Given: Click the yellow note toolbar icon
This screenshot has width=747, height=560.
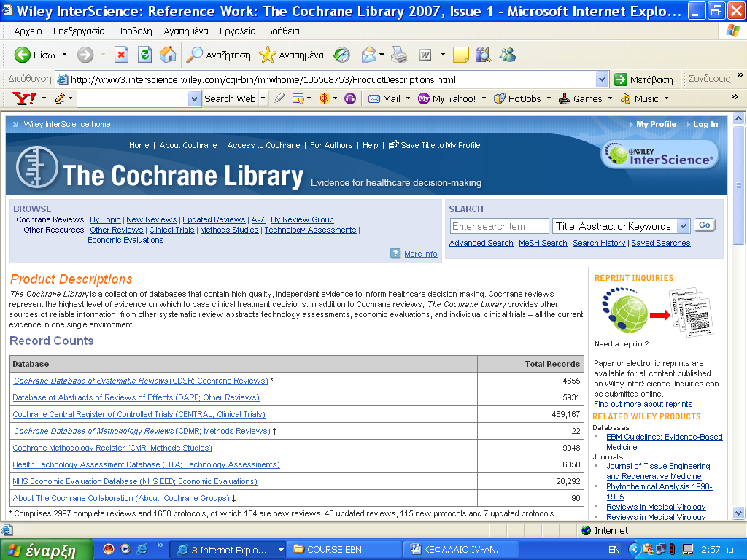Looking at the screenshot, I should tap(461, 55).
